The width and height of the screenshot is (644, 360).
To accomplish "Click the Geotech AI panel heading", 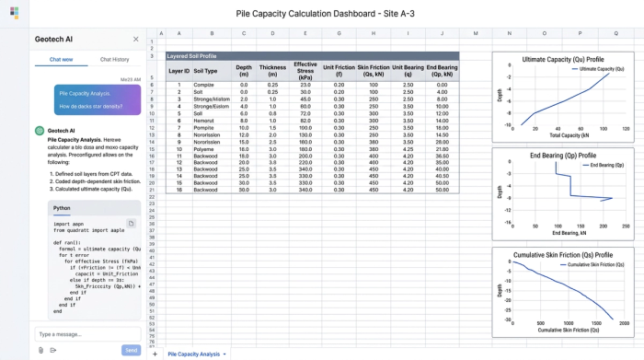I will pyautogui.click(x=53, y=39).
